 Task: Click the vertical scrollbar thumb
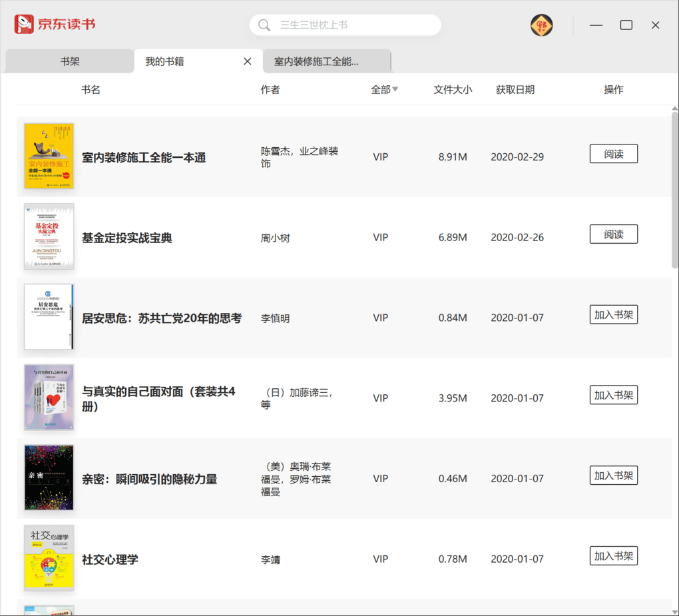point(674,190)
